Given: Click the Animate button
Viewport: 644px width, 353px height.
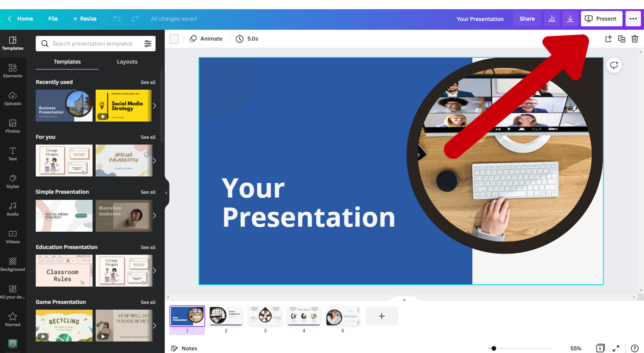Looking at the screenshot, I should 206,39.
